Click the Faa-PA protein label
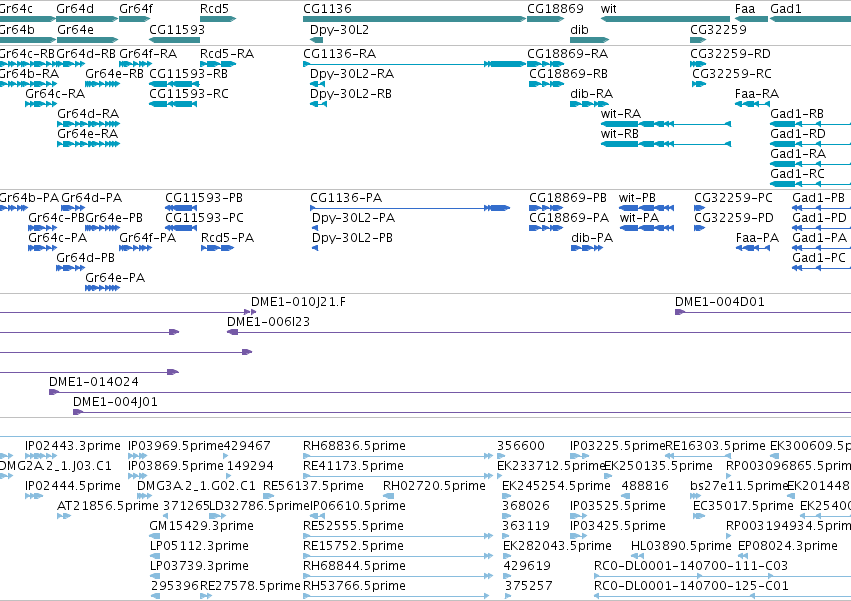 (758, 237)
